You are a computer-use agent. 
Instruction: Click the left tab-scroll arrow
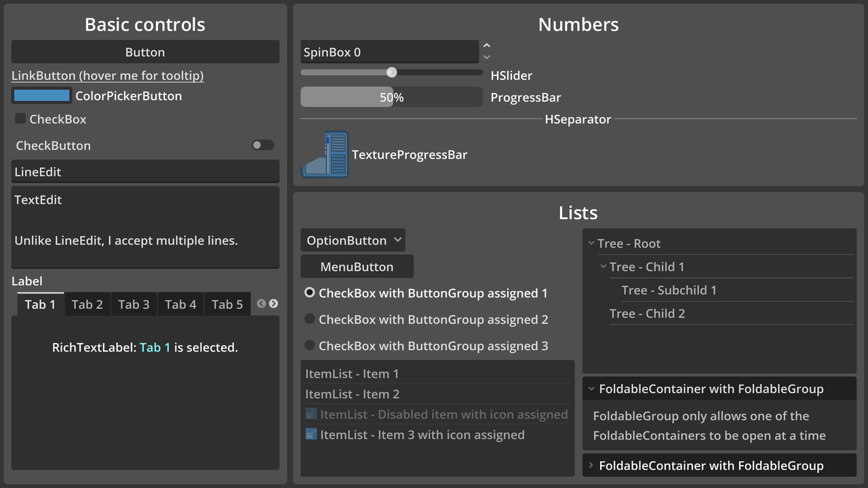click(261, 304)
